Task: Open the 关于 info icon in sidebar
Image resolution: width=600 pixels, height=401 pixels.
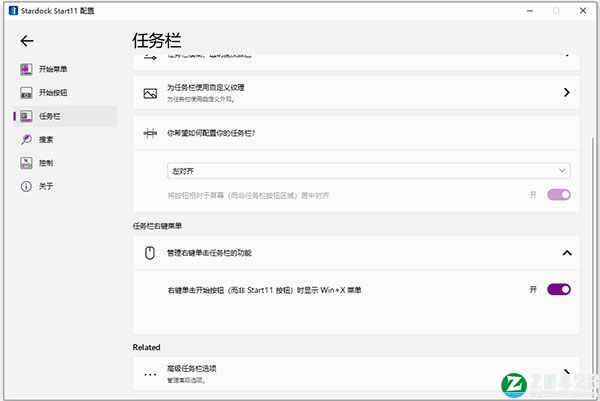Action: pos(26,186)
